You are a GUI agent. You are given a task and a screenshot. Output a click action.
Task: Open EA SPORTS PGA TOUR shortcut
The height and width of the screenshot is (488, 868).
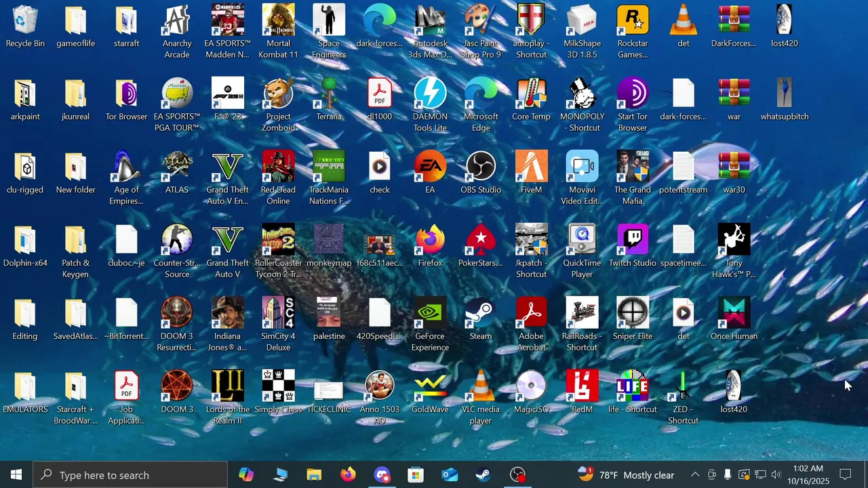[x=177, y=104]
